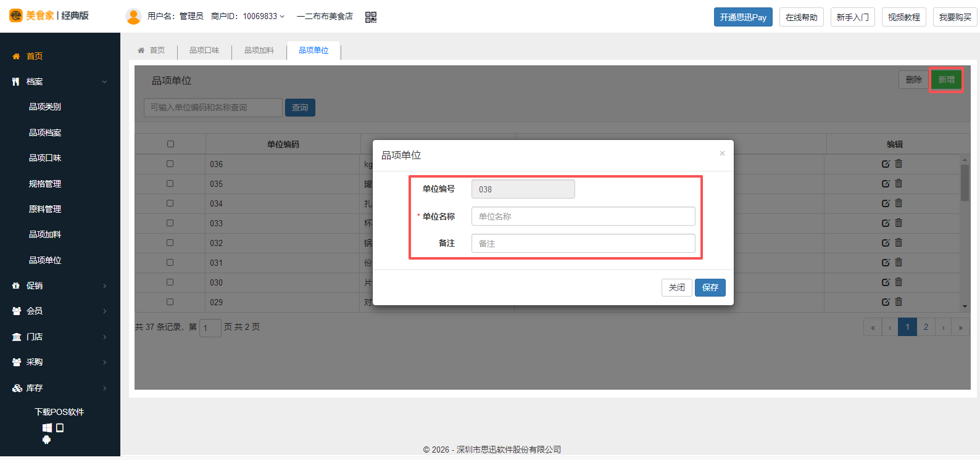The width and height of the screenshot is (980, 460).
Task: Focus the 备注 input field
Action: point(583,244)
